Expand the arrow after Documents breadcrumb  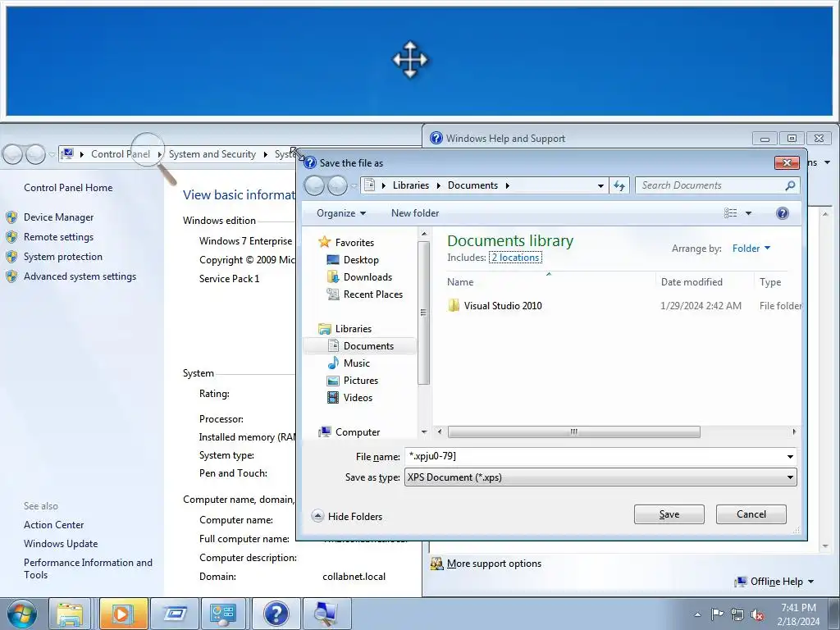[507, 186]
